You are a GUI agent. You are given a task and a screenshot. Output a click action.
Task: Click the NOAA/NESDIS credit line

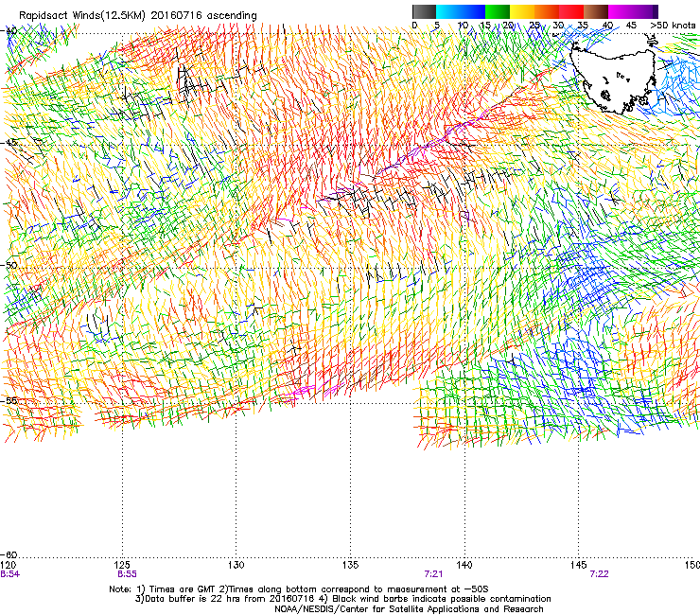[409, 609]
